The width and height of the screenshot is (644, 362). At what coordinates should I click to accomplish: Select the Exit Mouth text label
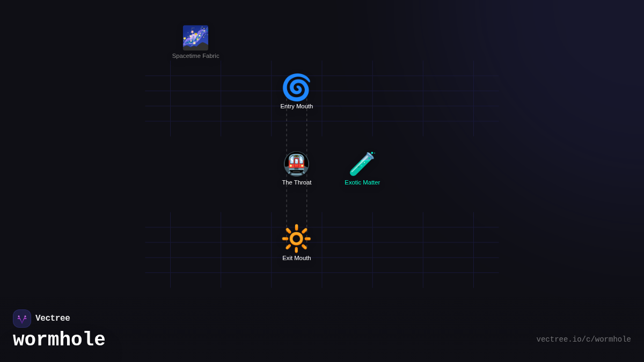pos(296,258)
